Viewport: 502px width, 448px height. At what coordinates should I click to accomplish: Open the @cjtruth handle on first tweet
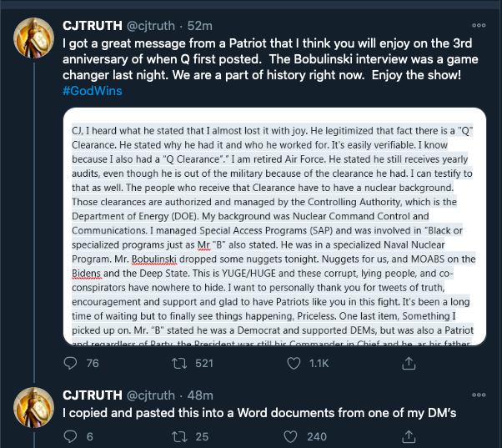[154, 24]
